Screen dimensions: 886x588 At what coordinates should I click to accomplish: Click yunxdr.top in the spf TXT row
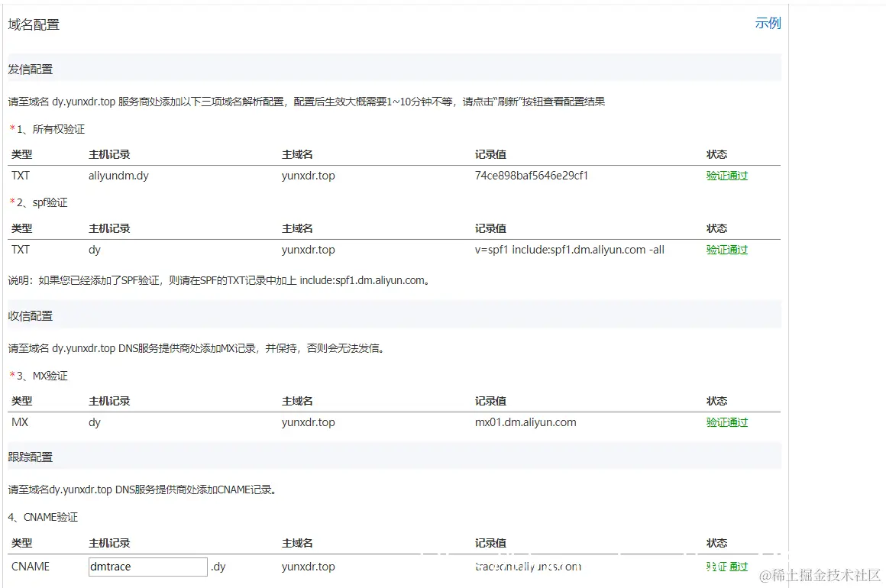point(308,250)
